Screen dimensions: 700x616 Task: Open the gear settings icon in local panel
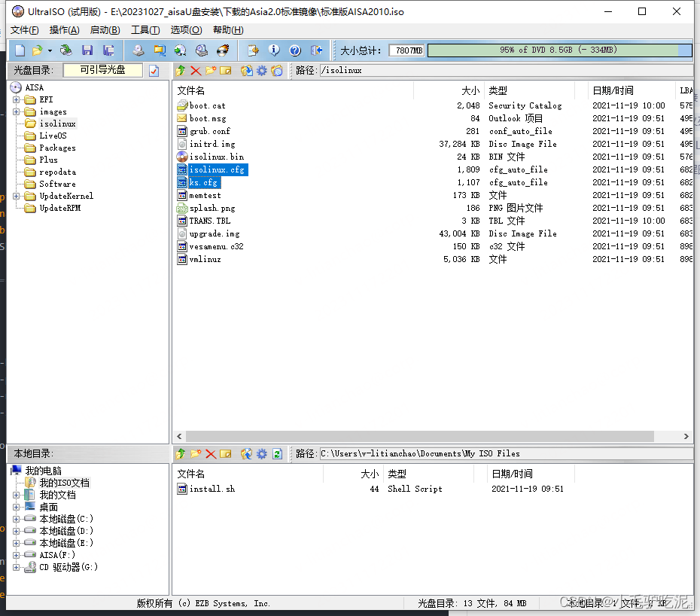pyautogui.click(x=260, y=453)
